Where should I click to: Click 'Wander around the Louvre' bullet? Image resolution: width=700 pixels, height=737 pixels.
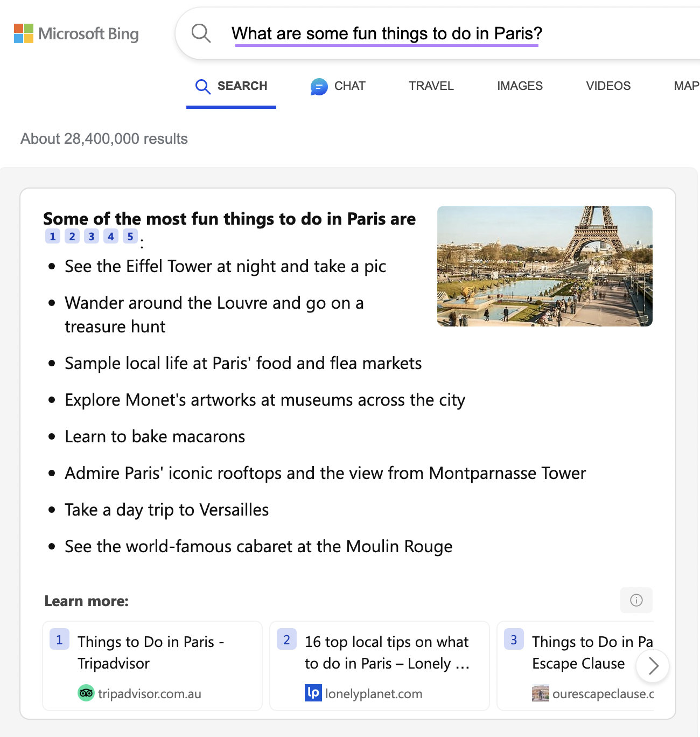(214, 315)
